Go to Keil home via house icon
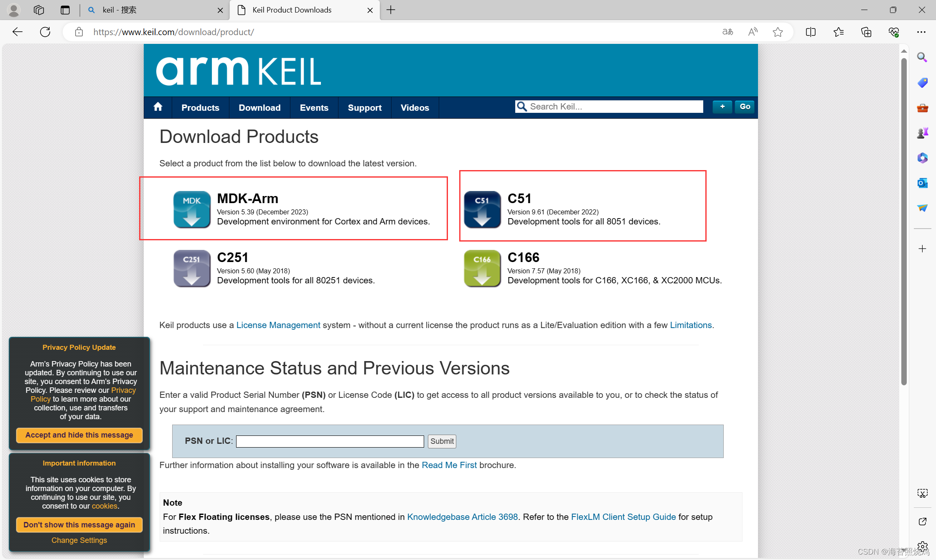 (x=158, y=107)
